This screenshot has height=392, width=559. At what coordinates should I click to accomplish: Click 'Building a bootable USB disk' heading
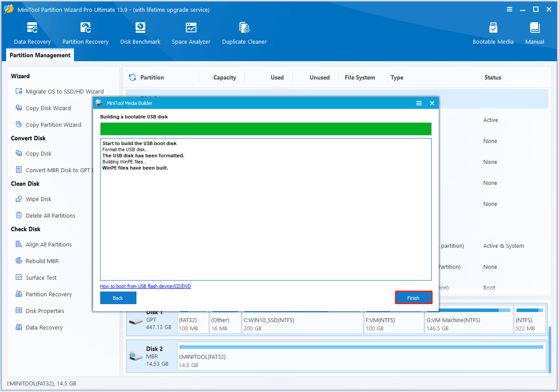[134, 117]
